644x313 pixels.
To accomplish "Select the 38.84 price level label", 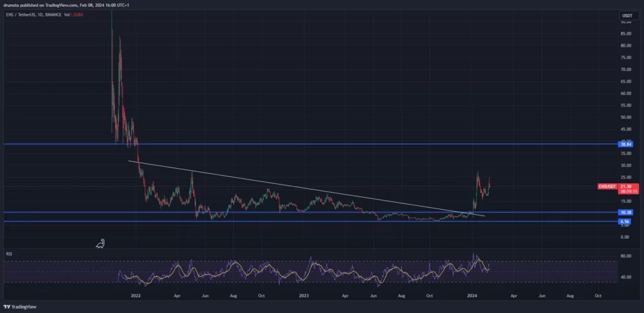I will 626,144.
